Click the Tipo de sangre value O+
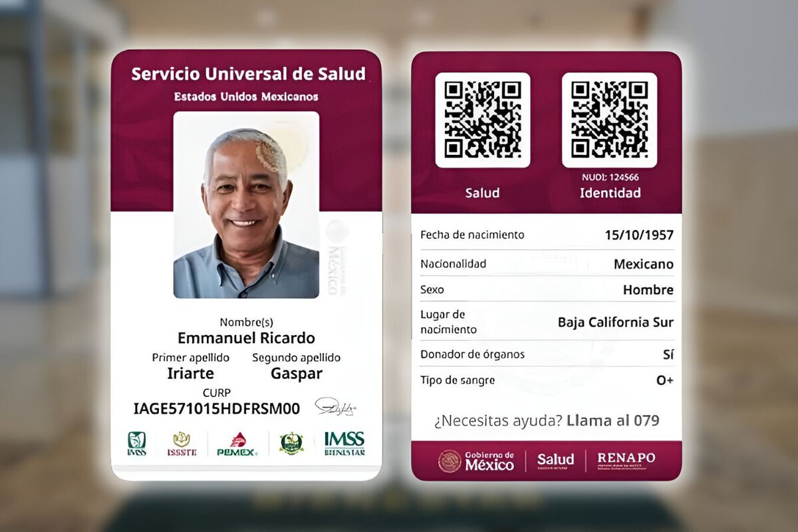 click(664, 380)
